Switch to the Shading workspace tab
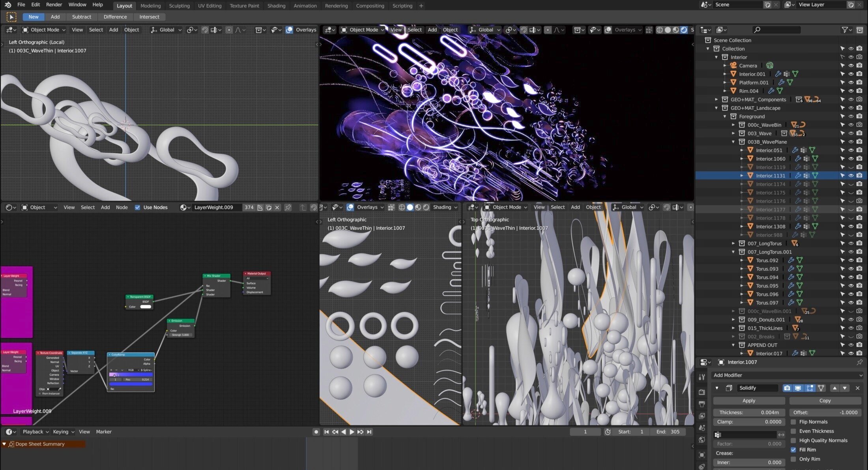The height and width of the screenshot is (470, 868). click(276, 6)
